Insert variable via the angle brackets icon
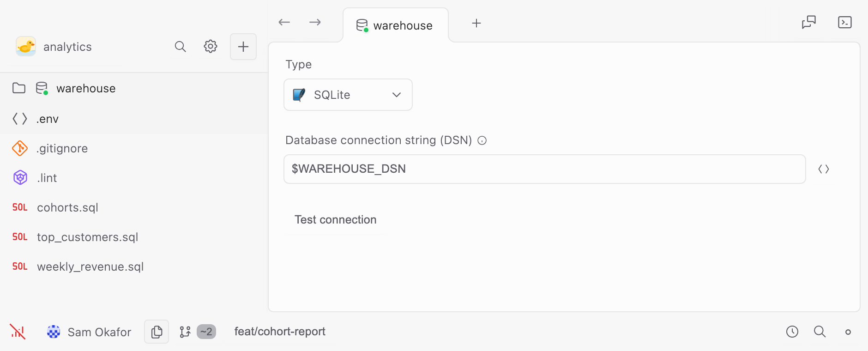 [824, 169]
